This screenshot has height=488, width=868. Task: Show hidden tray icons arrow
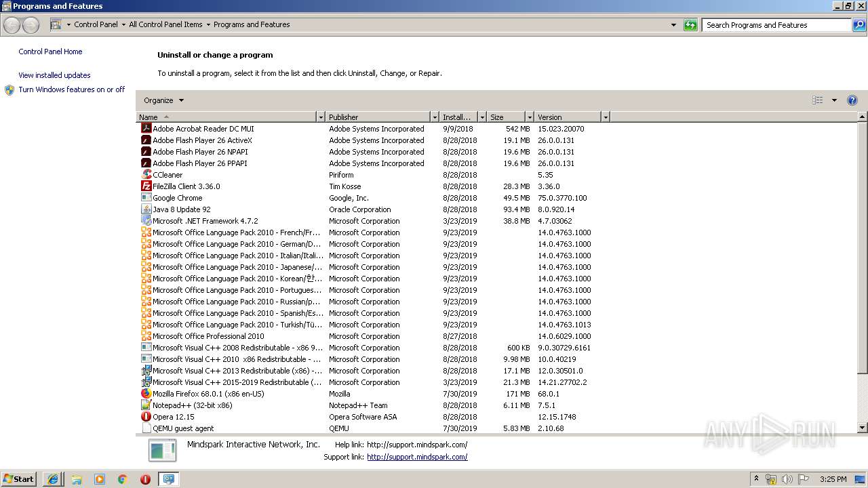tap(756, 479)
